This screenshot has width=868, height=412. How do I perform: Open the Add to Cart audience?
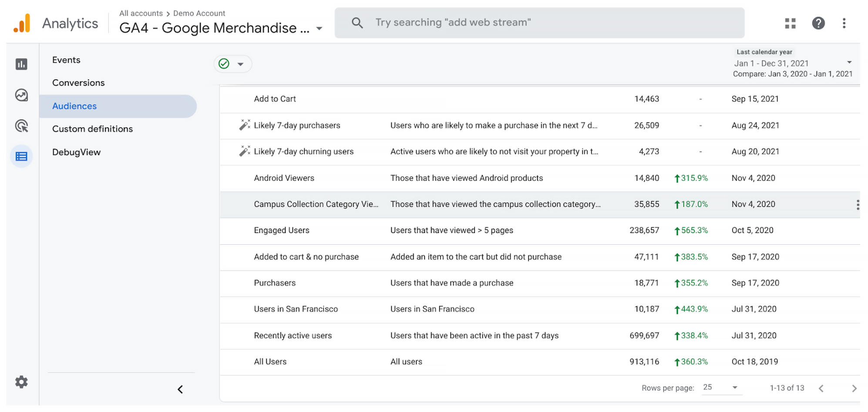click(x=275, y=99)
